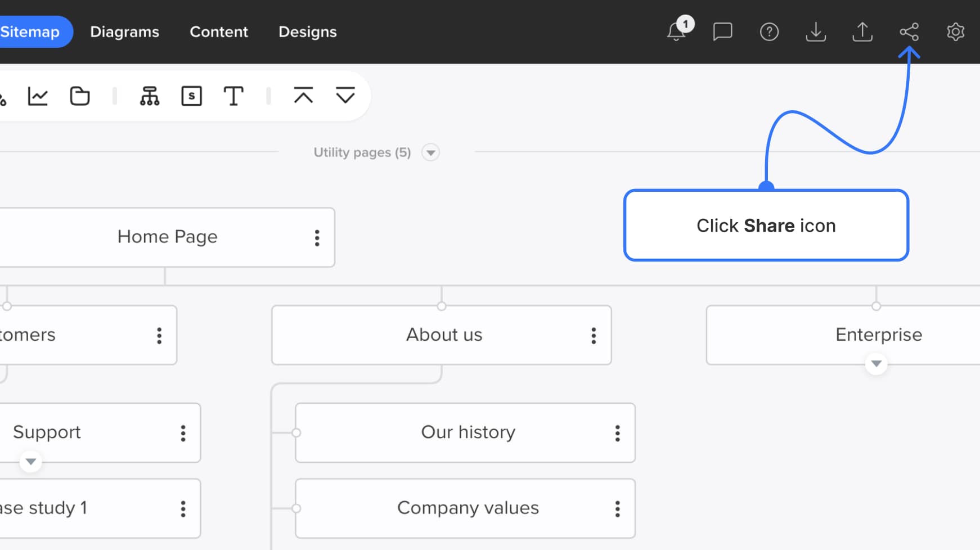Open About us three-dot menu
The image size is (980, 550).
tap(594, 336)
